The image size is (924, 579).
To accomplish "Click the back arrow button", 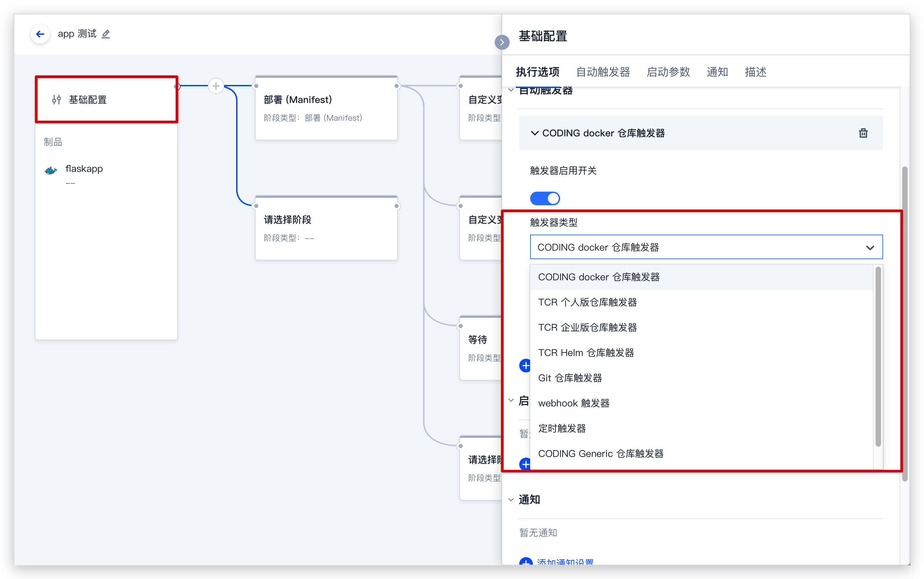I will click(x=40, y=34).
